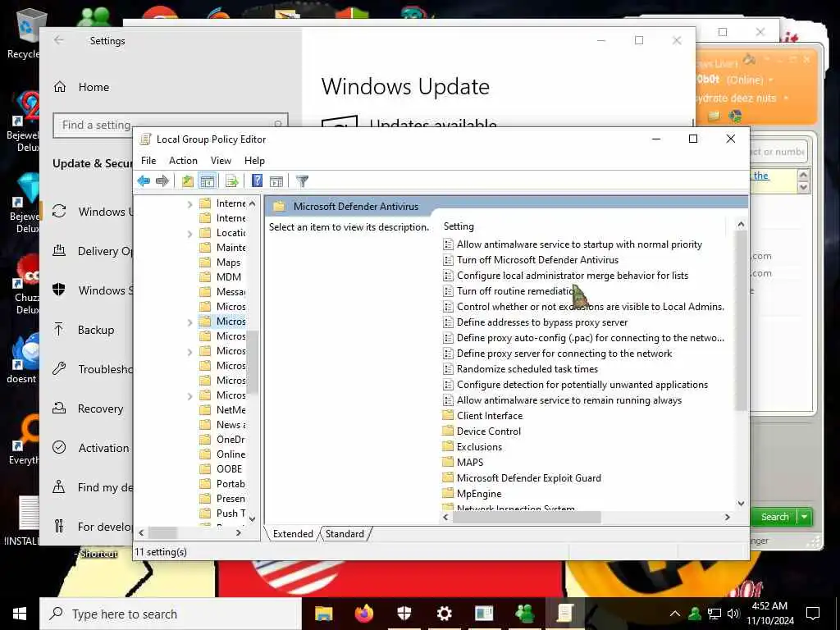The height and width of the screenshot is (630, 840).
Task: Show hidden tray icons chevron
Action: (x=675, y=614)
